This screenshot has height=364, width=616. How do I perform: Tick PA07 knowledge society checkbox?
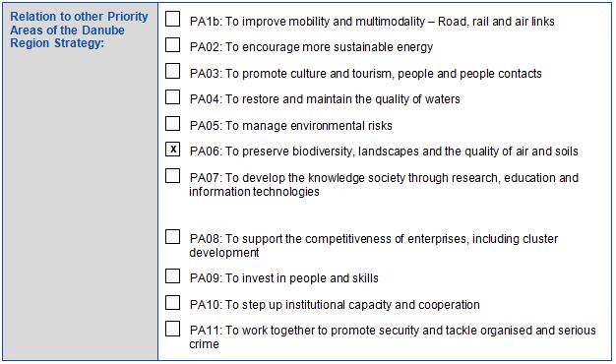(173, 175)
